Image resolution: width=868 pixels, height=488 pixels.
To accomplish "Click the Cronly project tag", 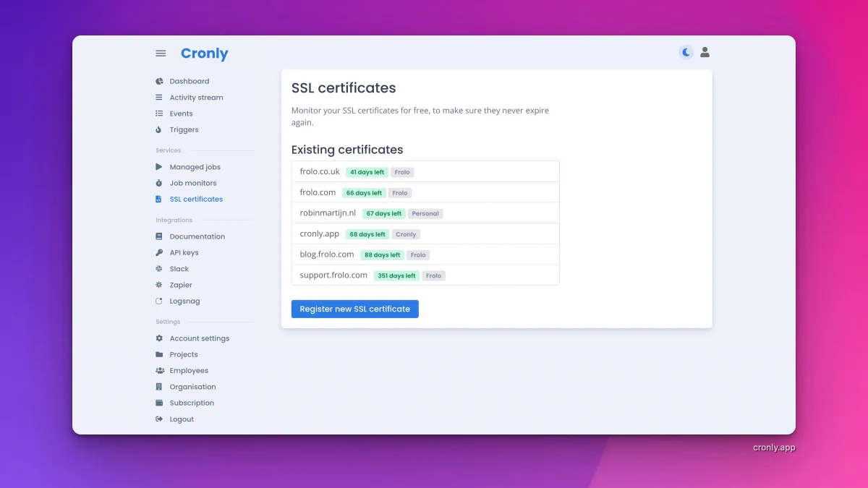I will [406, 234].
